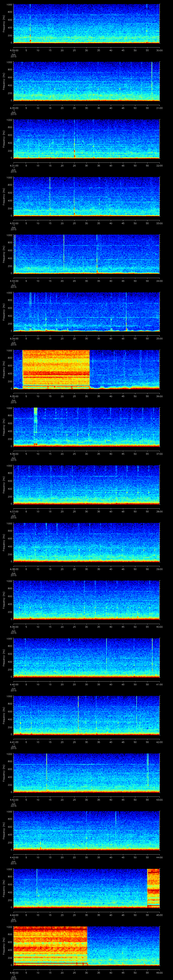The image size is (173, 980).
Task: Click the 33:00 end-of-axis label
Action: point(159,223)
